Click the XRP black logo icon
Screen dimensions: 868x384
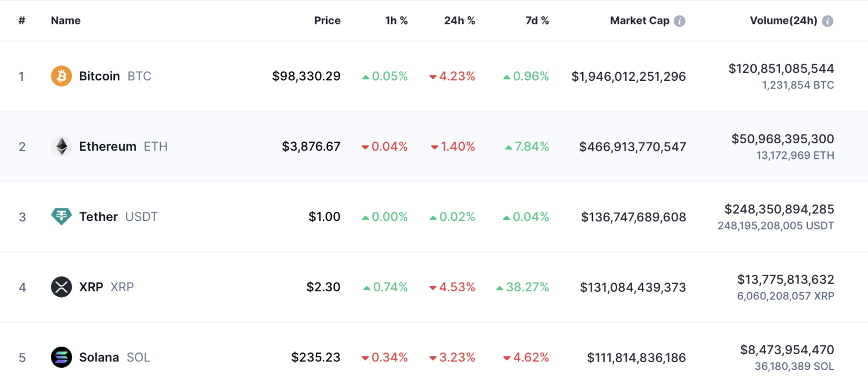pyautogui.click(x=61, y=287)
